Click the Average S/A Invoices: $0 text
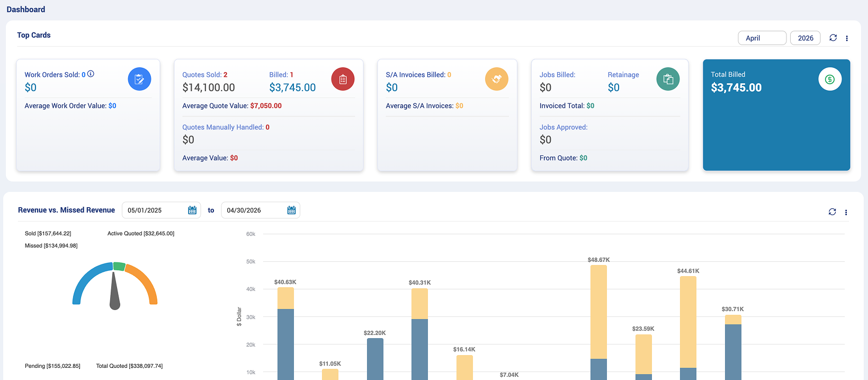Image resolution: width=868 pixels, height=380 pixels. (424, 106)
